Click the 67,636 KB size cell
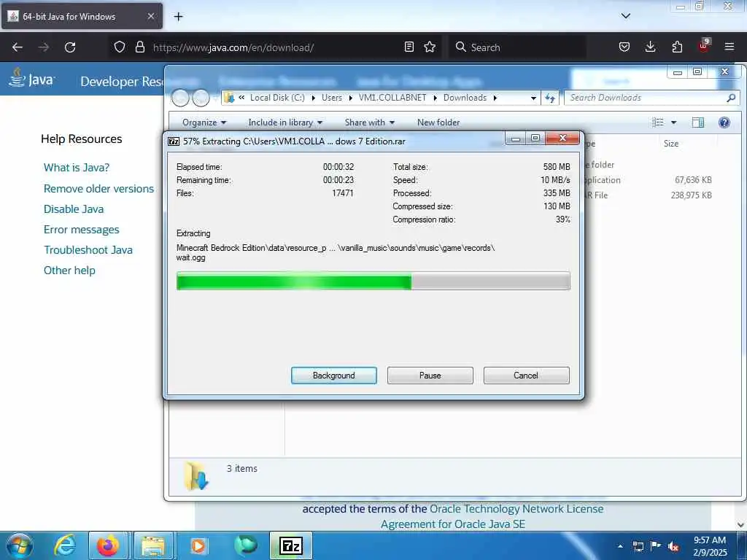 [693, 180]
